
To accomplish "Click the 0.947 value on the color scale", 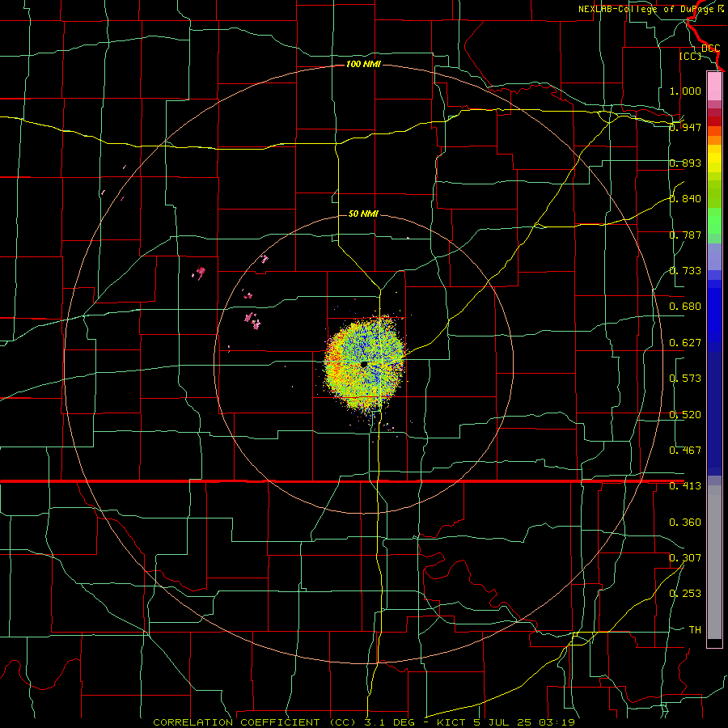I will 685,127.
